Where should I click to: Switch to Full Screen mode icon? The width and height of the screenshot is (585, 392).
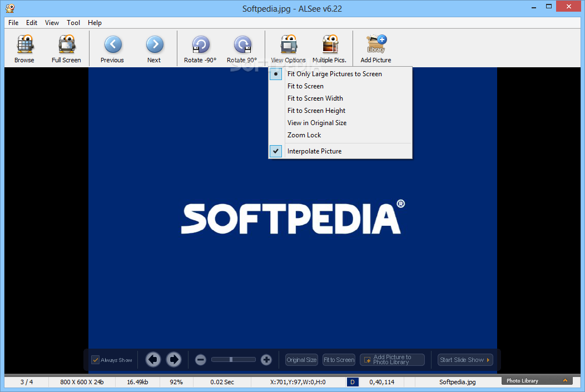(67, 44)
